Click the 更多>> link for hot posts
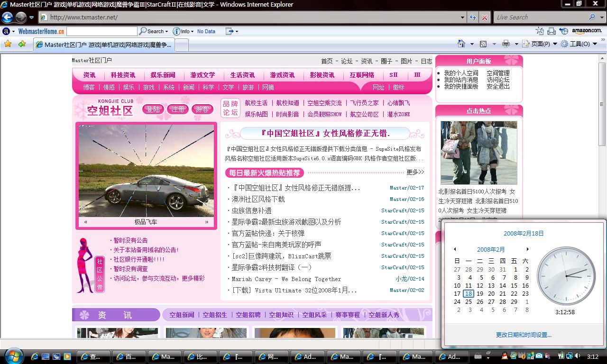This screenshot has height=364, width=607. [415, 172]
